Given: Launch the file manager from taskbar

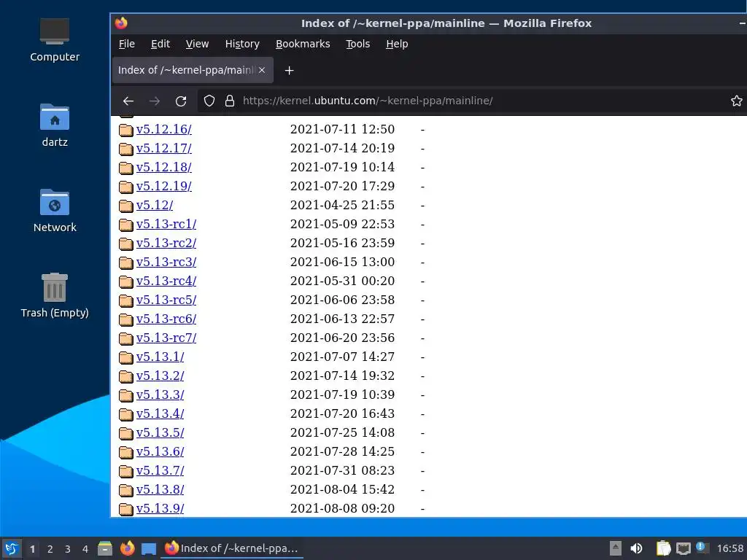Looking at the screenshot, I should (x=105, y=548).
